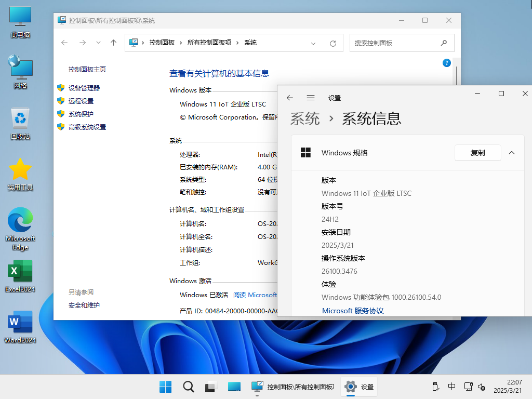
Task: Open 安全和维护 link
Action: coord(84,305)
